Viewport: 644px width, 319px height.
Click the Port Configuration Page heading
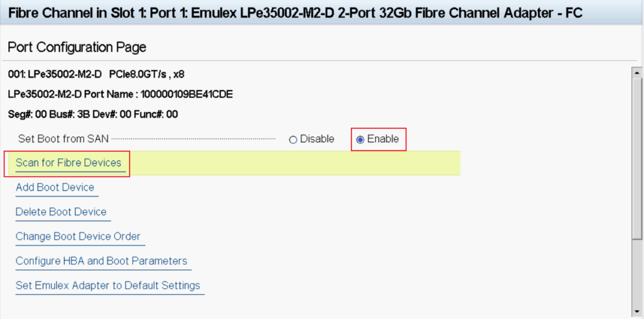(x=77, y=47)
